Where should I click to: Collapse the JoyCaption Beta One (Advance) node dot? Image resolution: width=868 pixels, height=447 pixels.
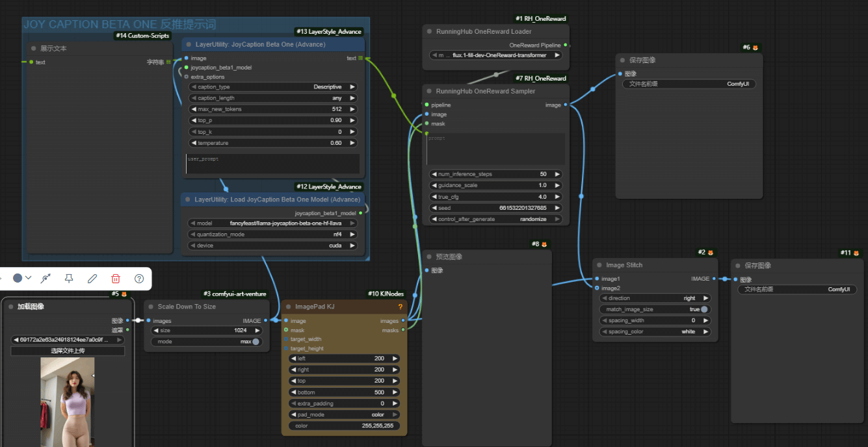(189, 45)
